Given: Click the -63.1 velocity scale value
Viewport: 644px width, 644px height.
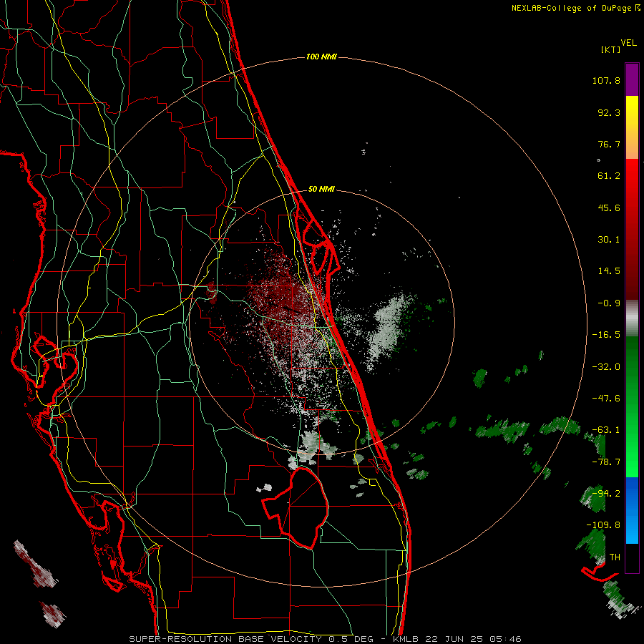Looking at the screenshot, I should (606, 430).
